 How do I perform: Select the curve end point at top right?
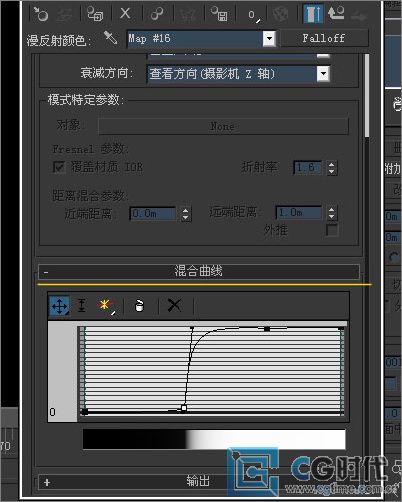point(341,329)
